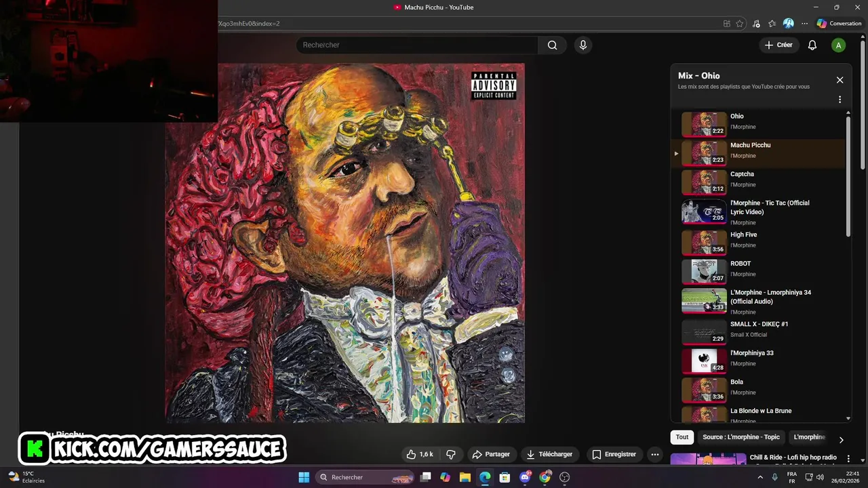Play ROBOT from the playlist

pos(759,271)
